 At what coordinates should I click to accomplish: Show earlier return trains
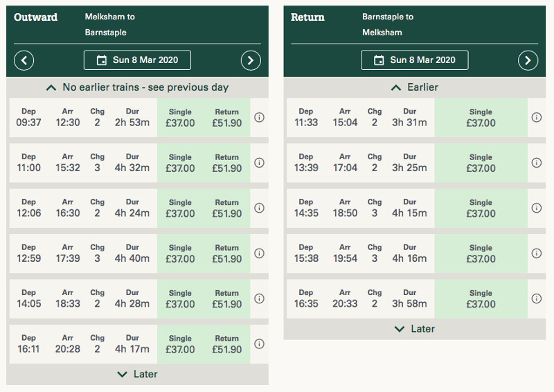[x=414, y=87]
